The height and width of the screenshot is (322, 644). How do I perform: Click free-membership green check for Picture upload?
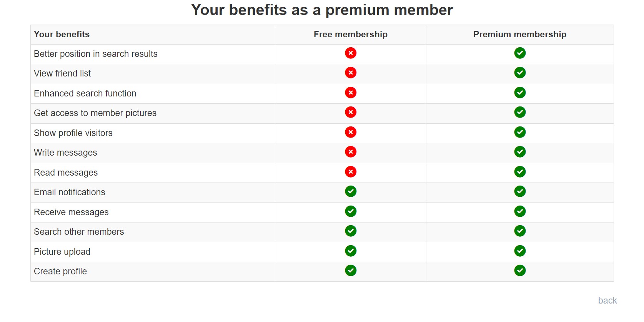pos(351,251)
